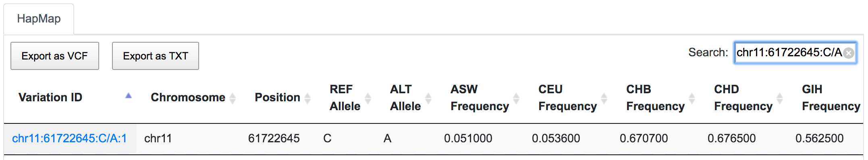The width and height of the screenshot is (868, 160).
Task: Open variant link chr11:61722645:C/A:1
Action: point(69,138)
